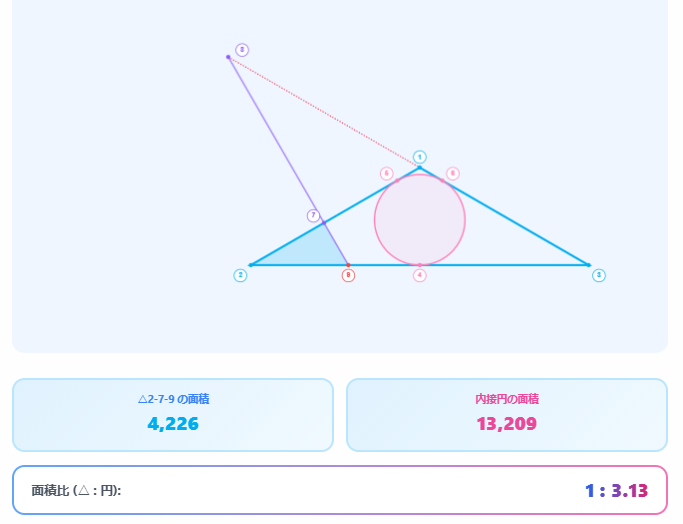Click the red circled label 9
683x524 pixels.
[x=348, y=275]
